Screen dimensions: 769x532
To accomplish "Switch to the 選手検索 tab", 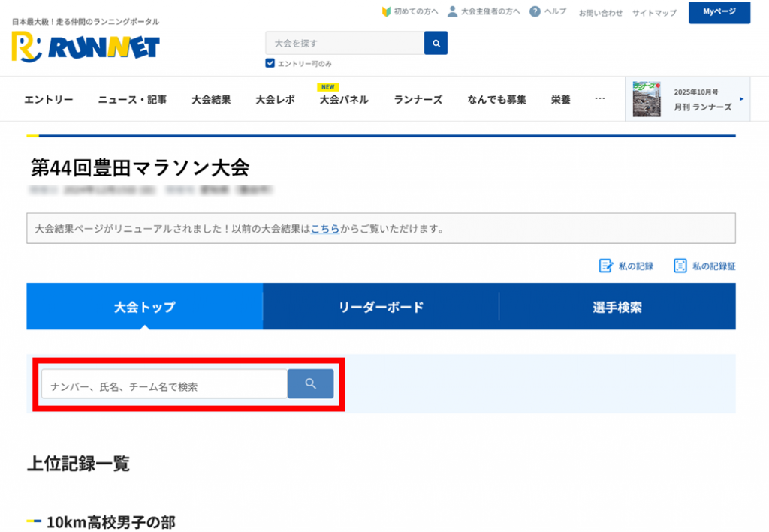I will tap(617, 307).
